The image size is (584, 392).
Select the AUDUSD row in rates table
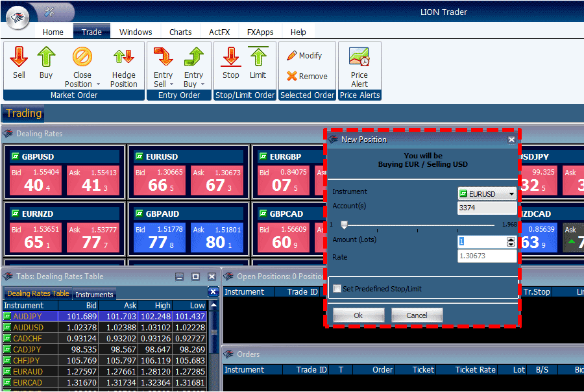104,328
